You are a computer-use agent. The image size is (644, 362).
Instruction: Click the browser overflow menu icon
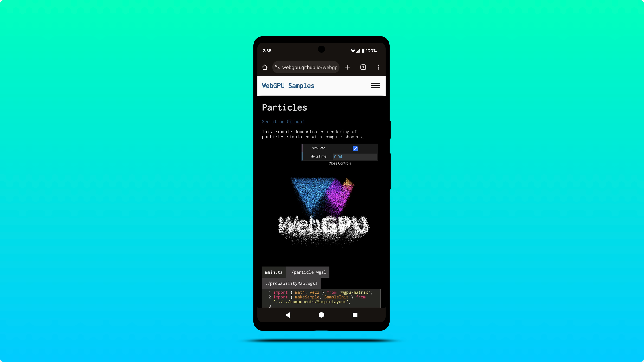(378, 67)
